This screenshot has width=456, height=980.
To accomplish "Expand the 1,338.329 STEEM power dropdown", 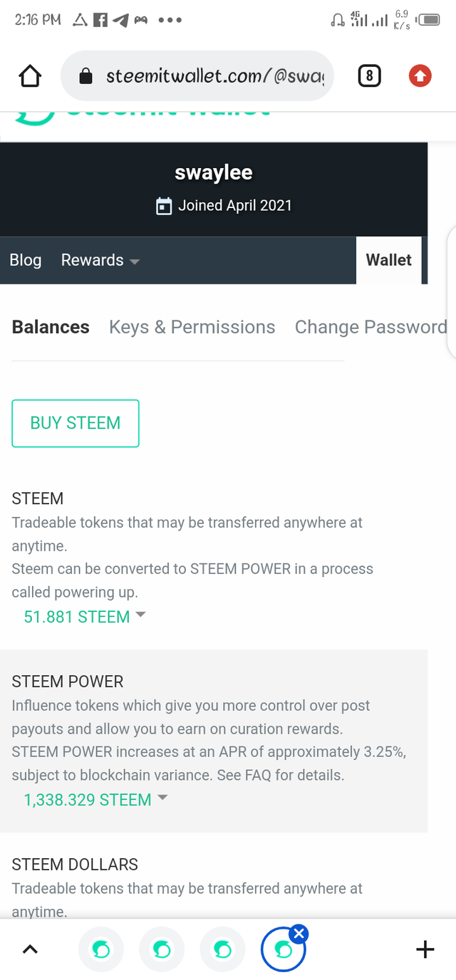I will click(x=96, y=800).
